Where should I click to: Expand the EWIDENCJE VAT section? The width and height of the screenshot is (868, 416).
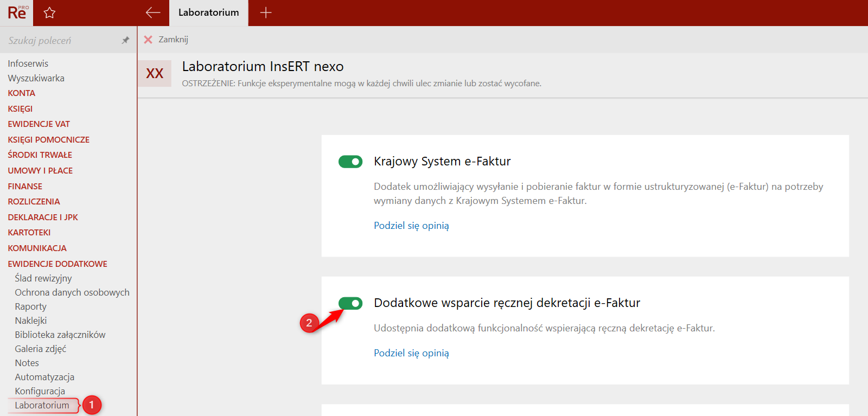click(x=39, y=124)
